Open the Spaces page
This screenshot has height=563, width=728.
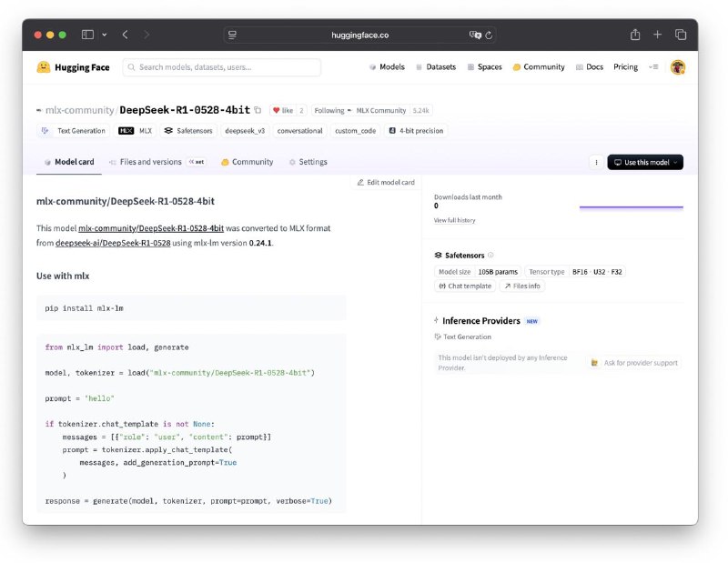(485, 66)
